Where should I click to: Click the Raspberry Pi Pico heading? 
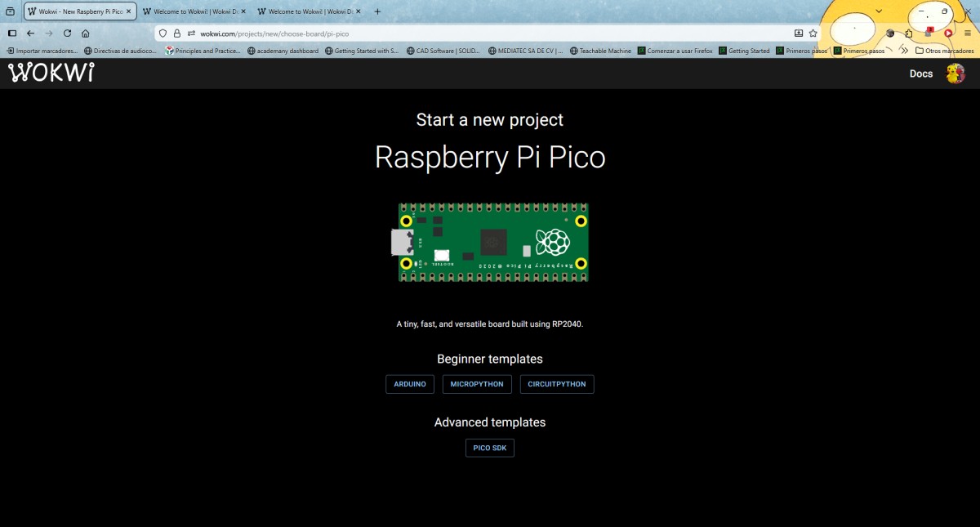tap(490, 157)
